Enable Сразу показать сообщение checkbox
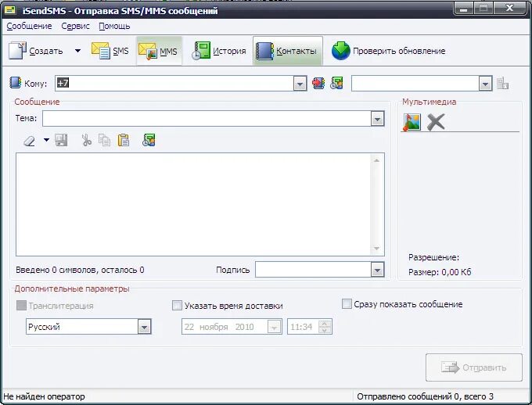This screenshot has width=532, height=405. tap(347, 303)
